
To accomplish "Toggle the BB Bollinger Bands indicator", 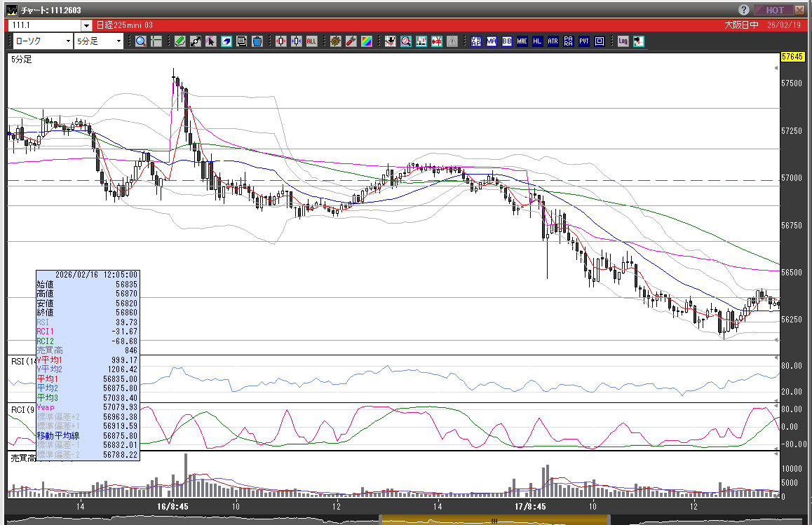I will tap(506, 41).
